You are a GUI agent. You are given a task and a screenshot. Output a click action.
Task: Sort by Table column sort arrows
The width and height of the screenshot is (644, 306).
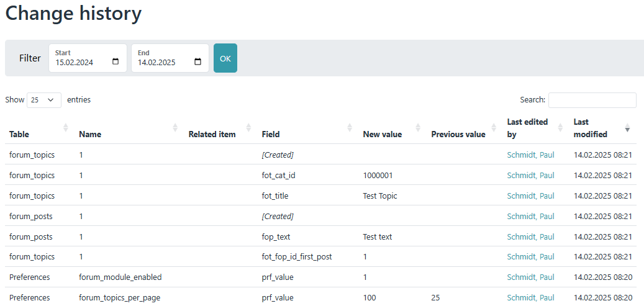pyautogui.click(x=66, y=128)
